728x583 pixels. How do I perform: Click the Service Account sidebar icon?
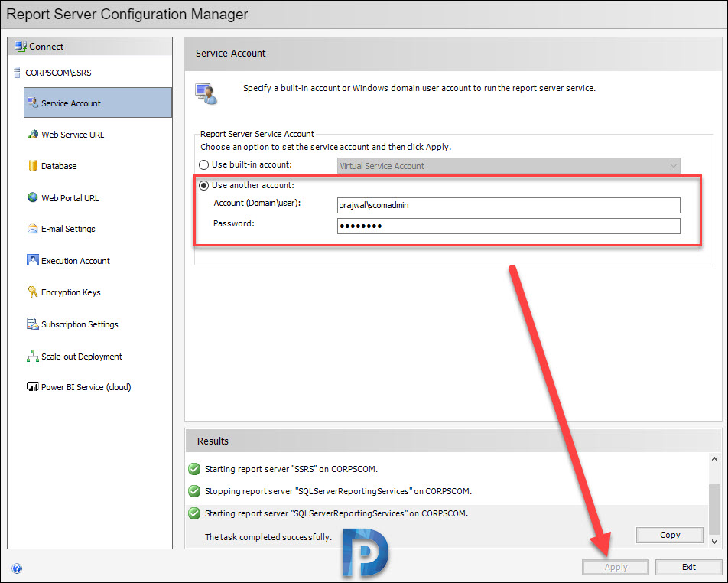[32, 103]
